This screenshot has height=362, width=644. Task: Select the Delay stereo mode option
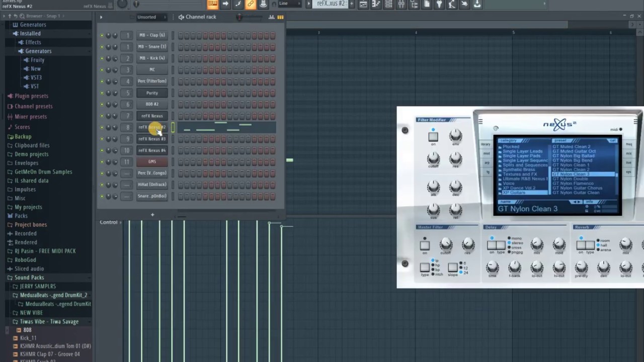coord(515,243)
